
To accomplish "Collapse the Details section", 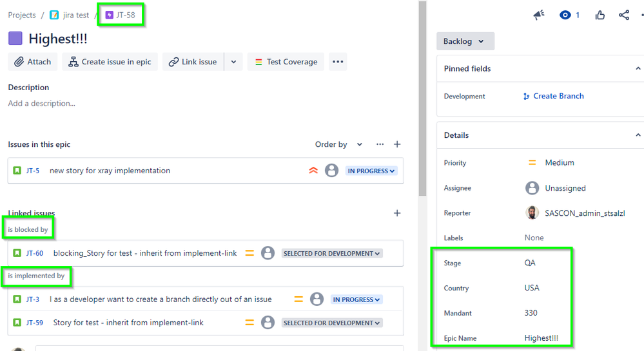I will tap(638, 135).
